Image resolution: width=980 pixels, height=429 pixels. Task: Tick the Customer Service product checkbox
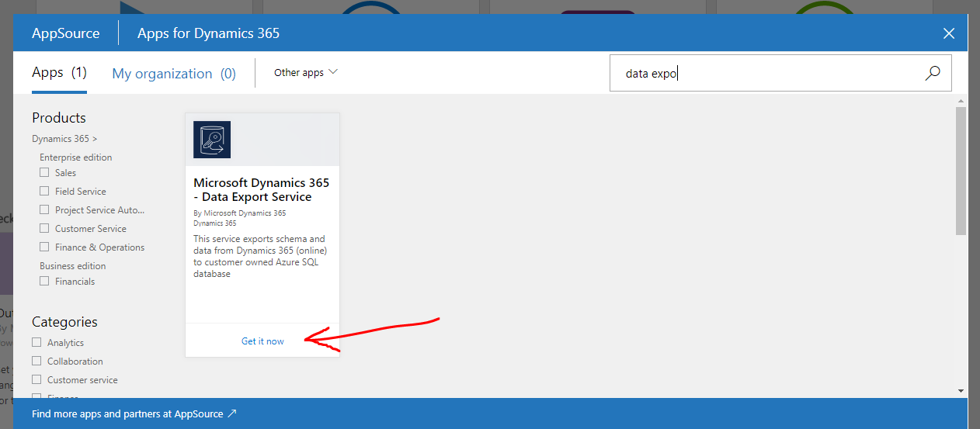[x=44, y=228]
